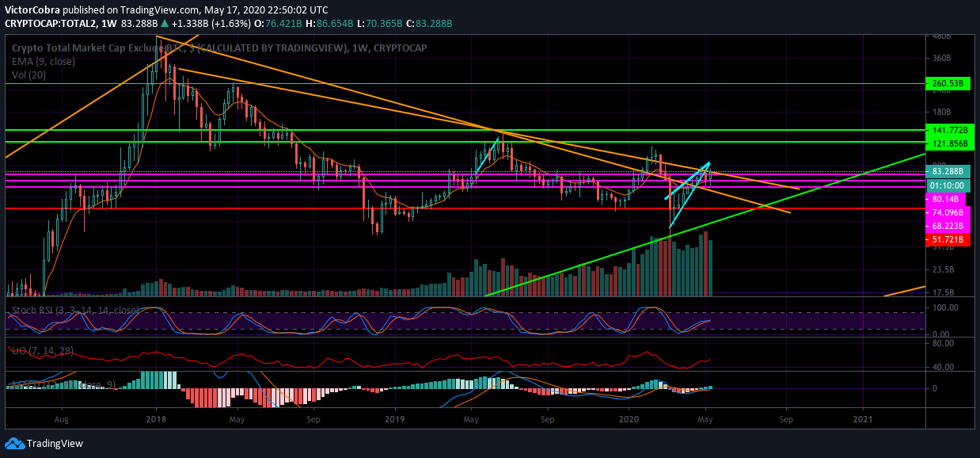Viewport: 980px width, 458px height.
Task: Select the Crypto Total Market Cap chart title
Action: pyautogui.click(x=219, y=48)
